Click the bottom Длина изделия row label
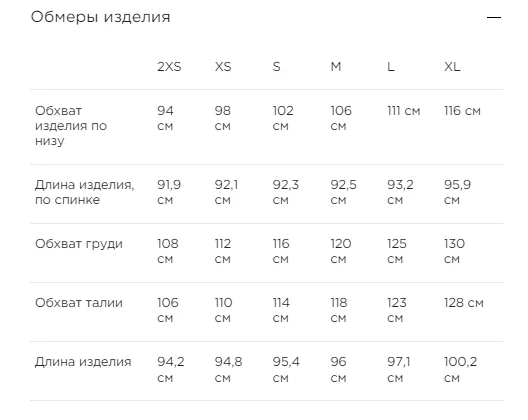Image resolution: width=528 pixels, height=420 pixels. click(83, 362)
